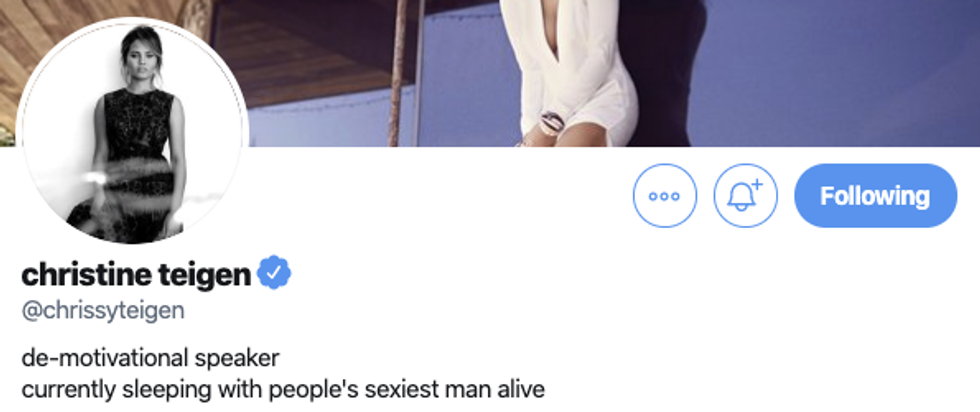Viewport: 980px width, 412px height.
Task: Click the vertical pole in banner image
Action: [x=398, y=73]
